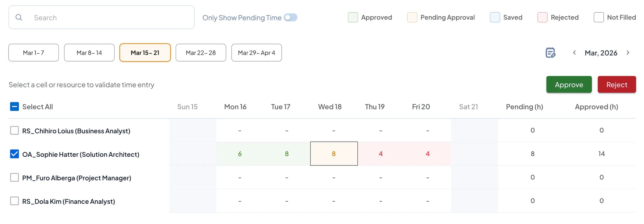Click the search magnifier icon
This screenshot has width=644, height=224.
pyautogui.click(x=19, y=17)
